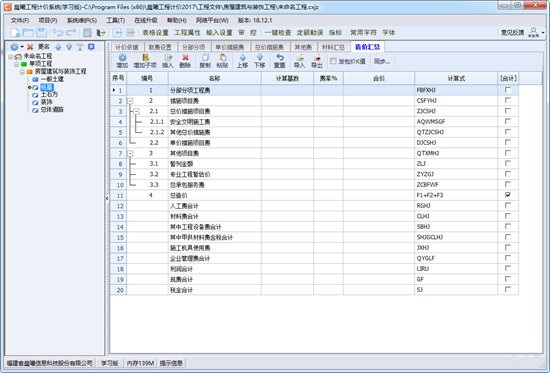Viewport: 550px width, 373px height.
Task: Select the 土石方 item in project tree
Action: (49, 95)
